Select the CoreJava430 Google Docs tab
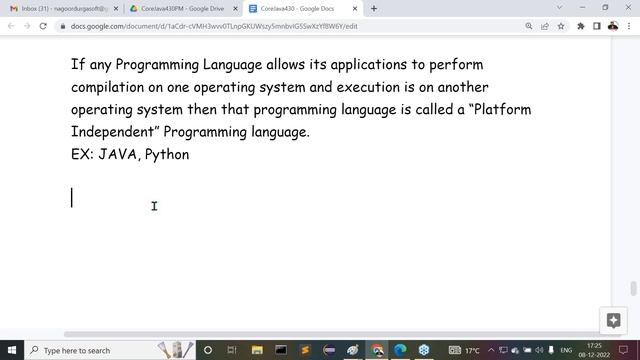The image size is (640, 360). click(297, 8)
